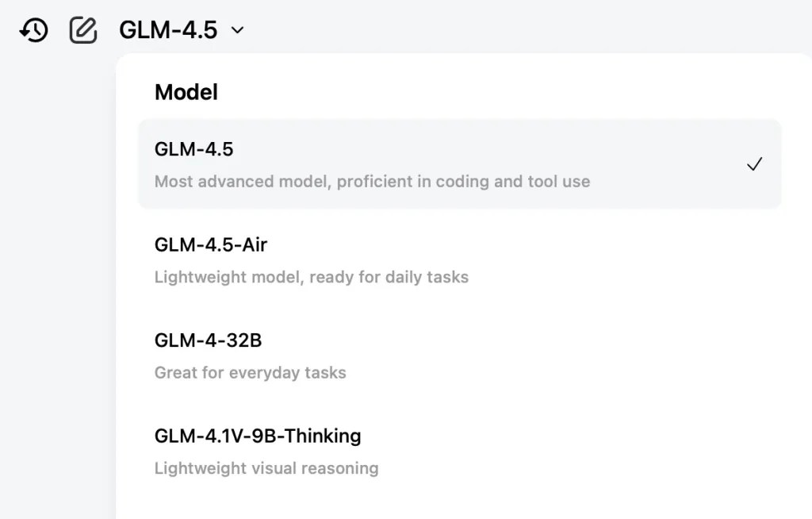Start a new chat with compose icon
Screen dimensions: 812x519
coord(83,30)
